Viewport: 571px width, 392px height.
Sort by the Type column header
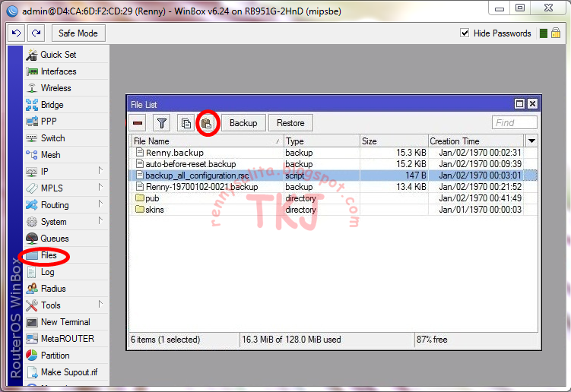tap(322, 141)
